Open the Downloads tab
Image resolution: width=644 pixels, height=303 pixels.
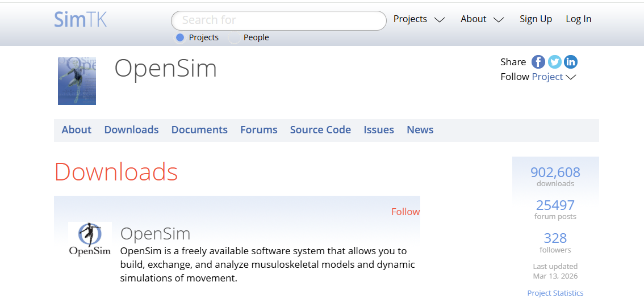[x=131, y=130]
